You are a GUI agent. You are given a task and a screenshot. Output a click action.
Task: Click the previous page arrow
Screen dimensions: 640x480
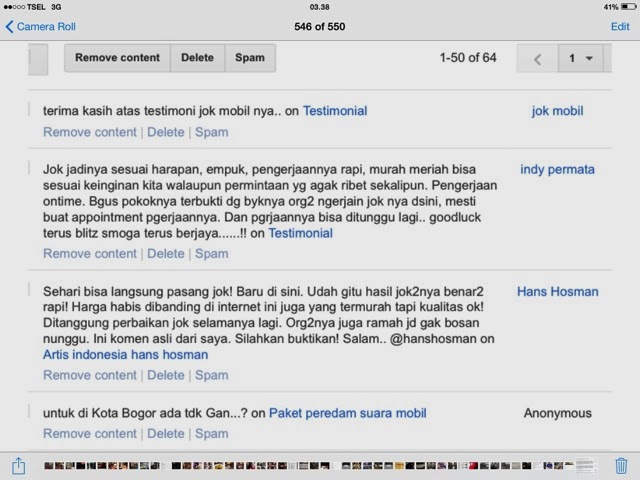click(x=538, y=59)
